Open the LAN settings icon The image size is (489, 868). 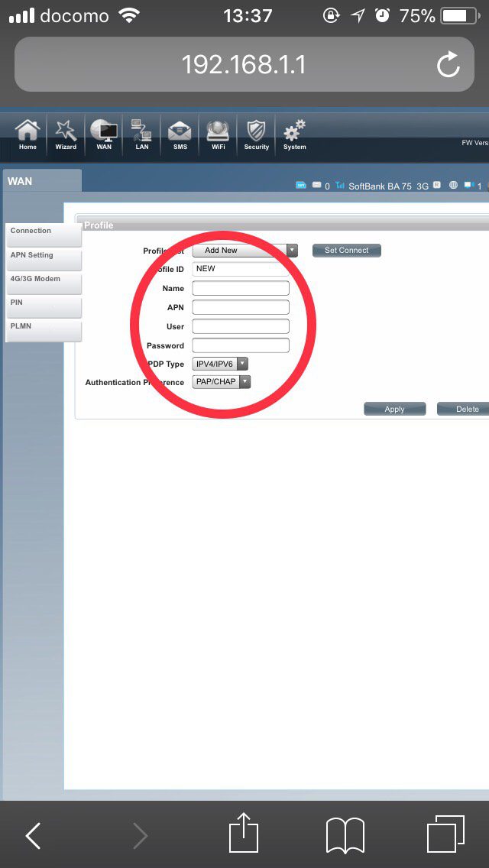pyautogui.click(x=142, y=134)
